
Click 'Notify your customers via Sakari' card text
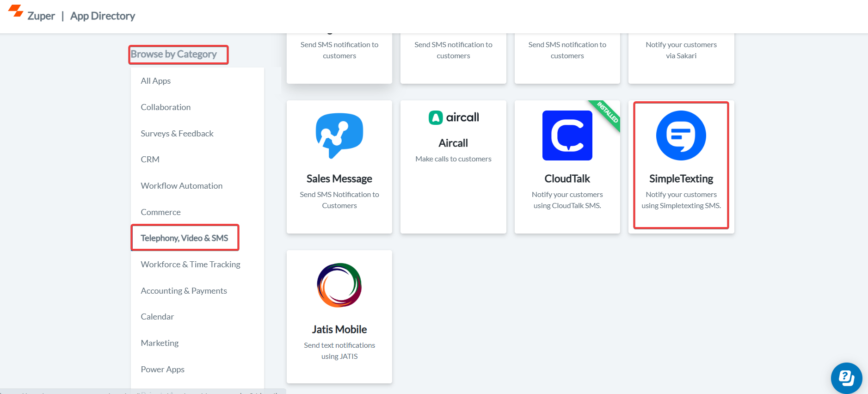[681, 50]
